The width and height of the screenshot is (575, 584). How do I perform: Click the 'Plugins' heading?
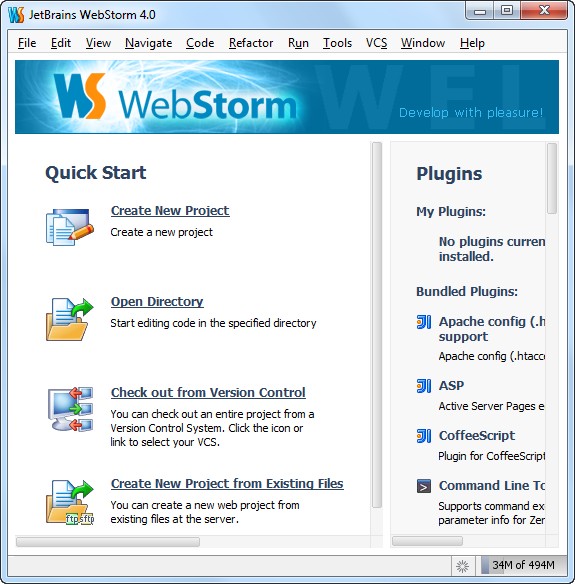point(449,174)
